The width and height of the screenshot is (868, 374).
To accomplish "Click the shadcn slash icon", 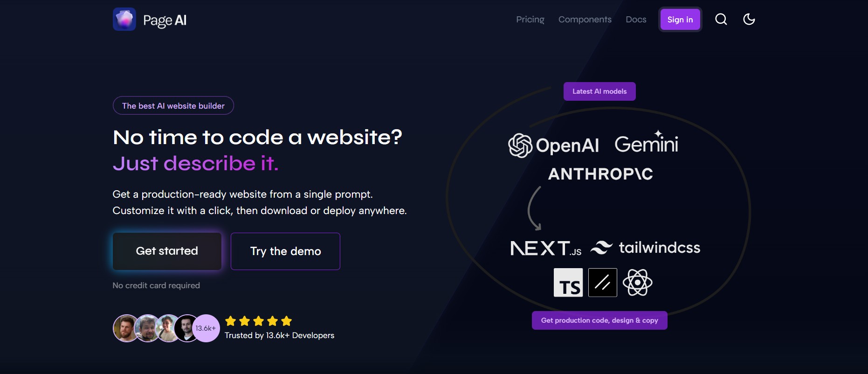I will coord(603,283).
